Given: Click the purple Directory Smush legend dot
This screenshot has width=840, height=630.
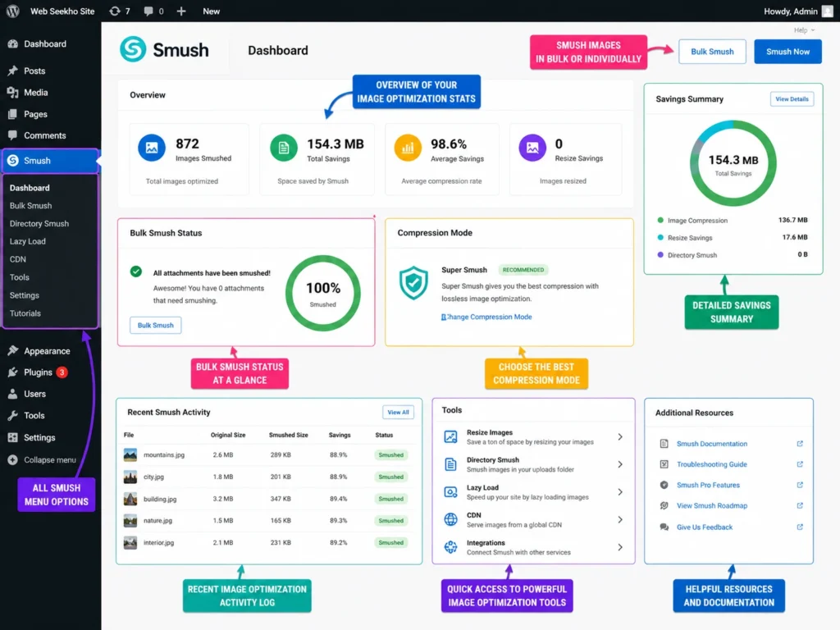Looking at the screenshot, I should coord(660,255).
